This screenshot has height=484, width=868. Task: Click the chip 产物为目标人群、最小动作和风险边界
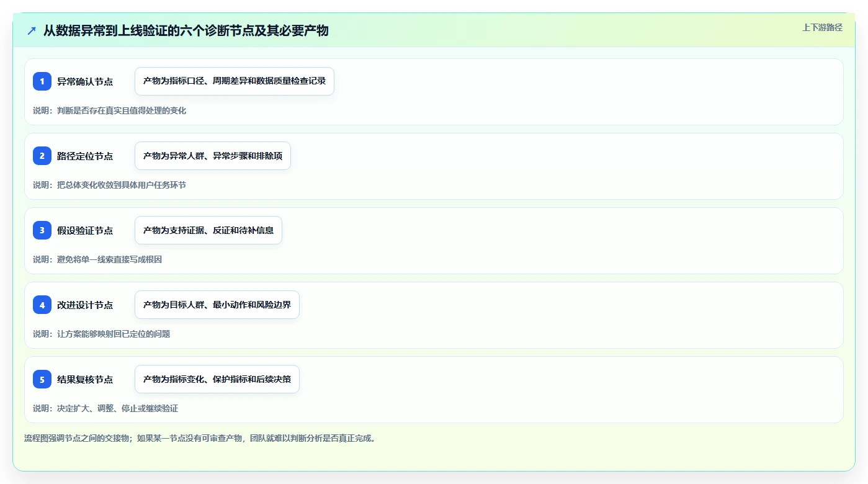(x=217, y=305)
